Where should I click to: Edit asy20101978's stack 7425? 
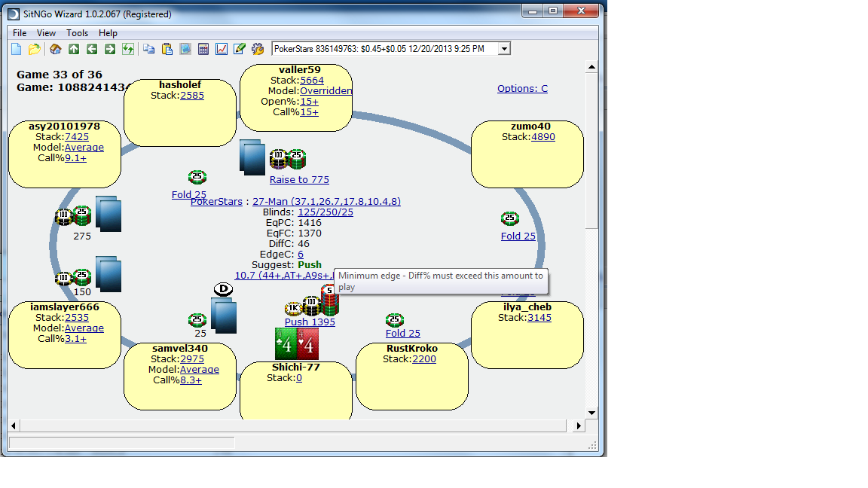[x=77, y=137]
